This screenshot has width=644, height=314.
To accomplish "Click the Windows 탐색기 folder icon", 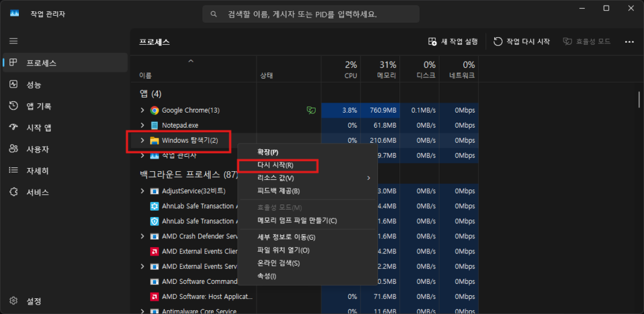I will click(x=155, y=140).
